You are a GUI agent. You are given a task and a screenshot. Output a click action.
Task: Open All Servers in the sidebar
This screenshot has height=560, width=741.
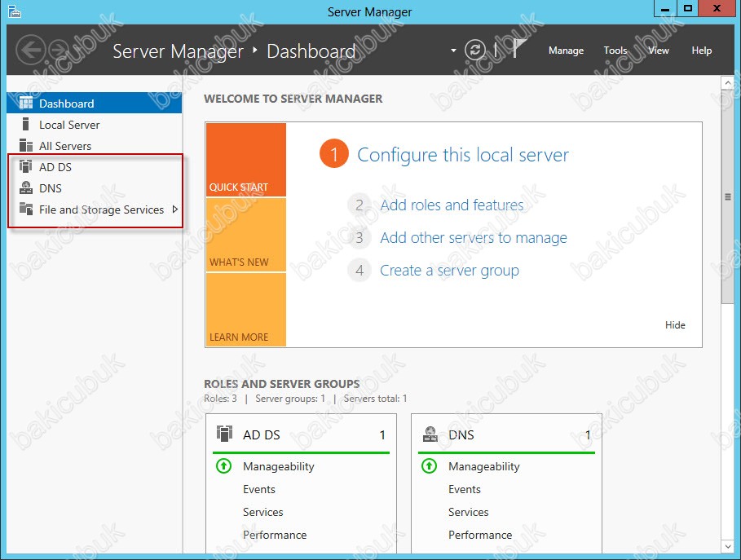(95, 146)
